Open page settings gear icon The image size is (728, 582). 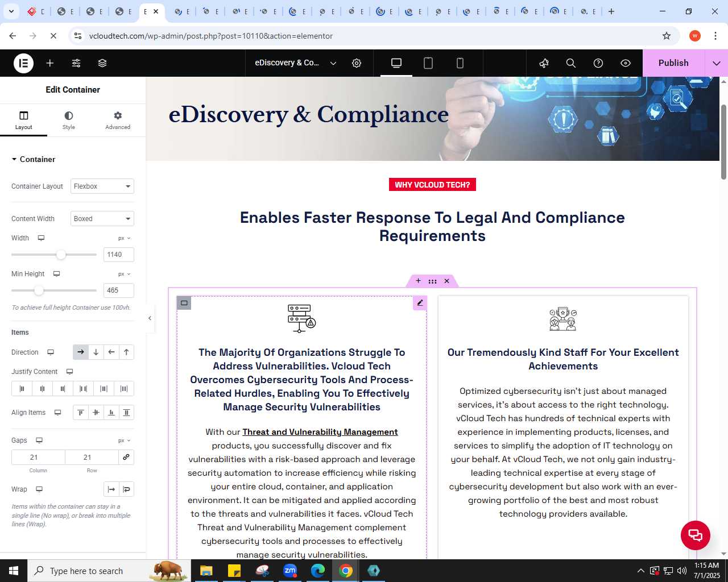click(357, 63)
